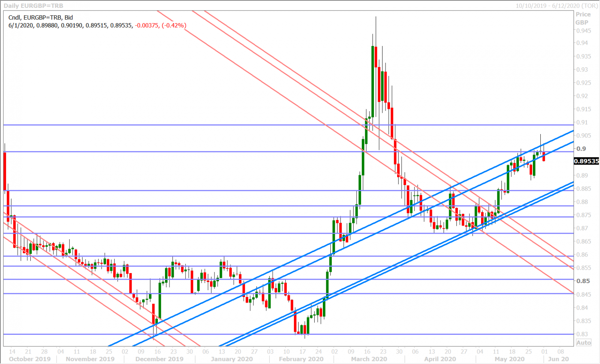Image resolution: width=600 pixels, height=364 pixels.
Task: Click the latest red candle near 0.89535
Action: pyautogui.click(x=544, y=157)
